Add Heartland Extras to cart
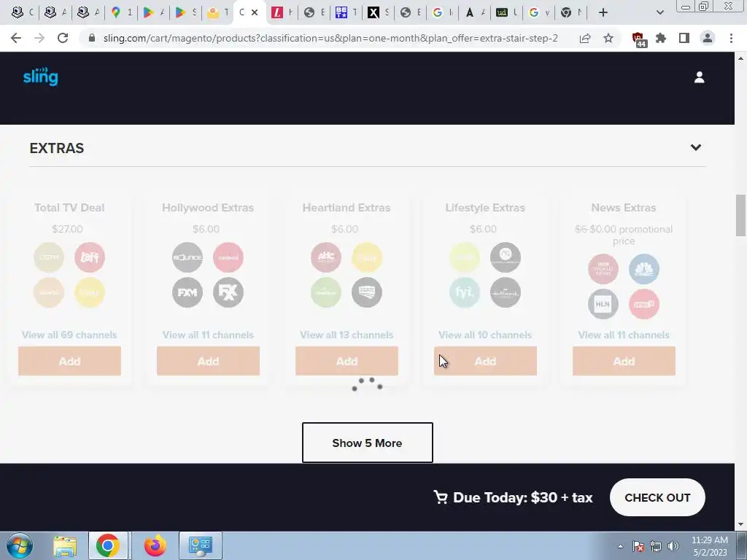This screenshot has width=747, height=560. pos(347,361)
